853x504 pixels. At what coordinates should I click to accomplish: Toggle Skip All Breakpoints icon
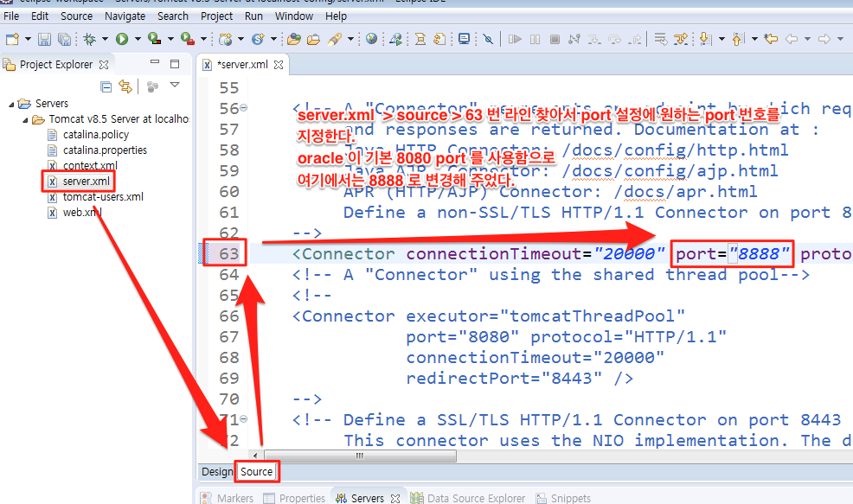click(488, 39)
